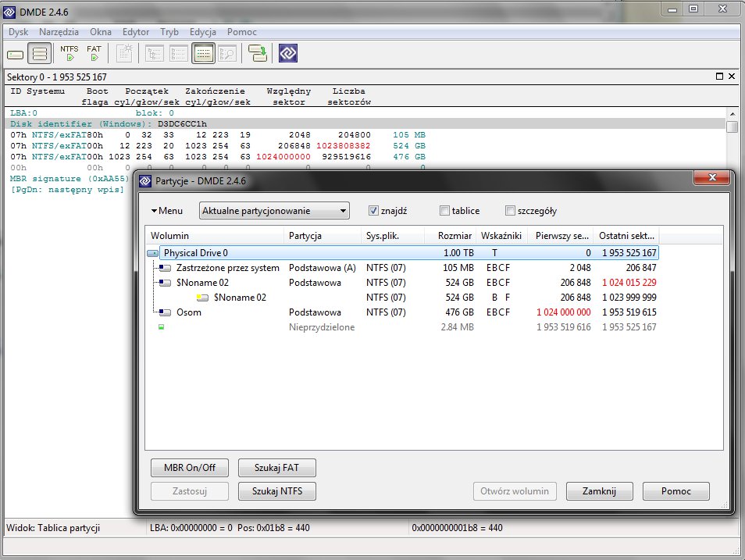Click the Pierwszy sektor column header
The image size is (745, 560).
coord(561,235)
